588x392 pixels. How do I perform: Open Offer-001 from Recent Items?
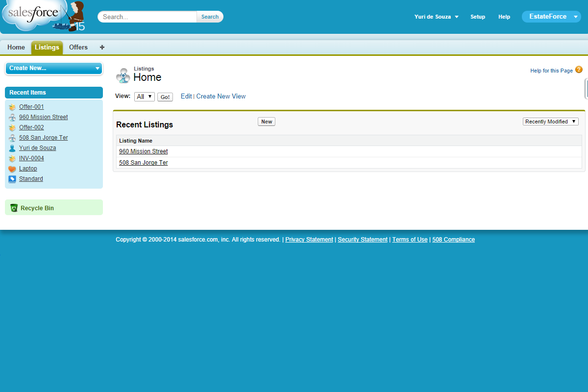coord(31,107)
